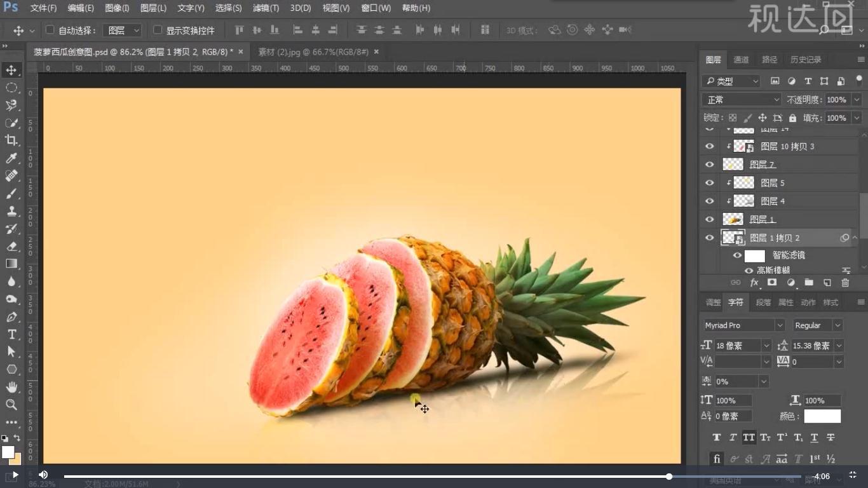Select the Healing Brush tool
This screenshot has width=868, height=488.
tap(11, 176)
